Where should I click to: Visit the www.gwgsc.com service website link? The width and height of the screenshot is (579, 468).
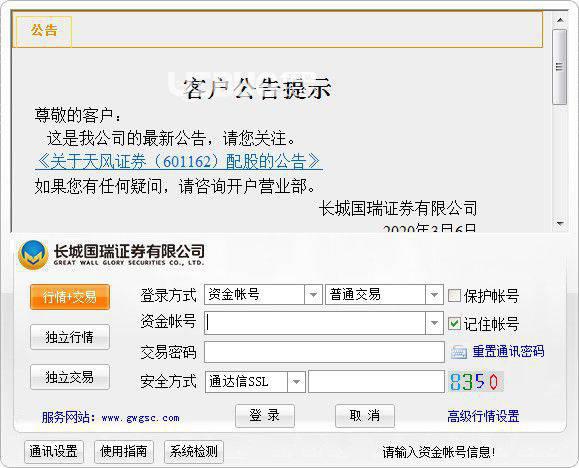(x=140, y=418)
